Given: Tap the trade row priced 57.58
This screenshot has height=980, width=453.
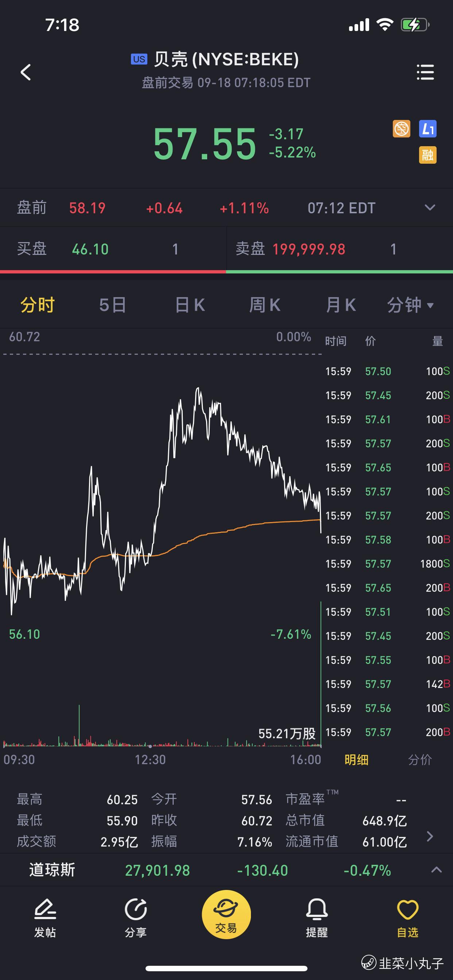Looking at the screenshot, I should click(x=387, y=540).
